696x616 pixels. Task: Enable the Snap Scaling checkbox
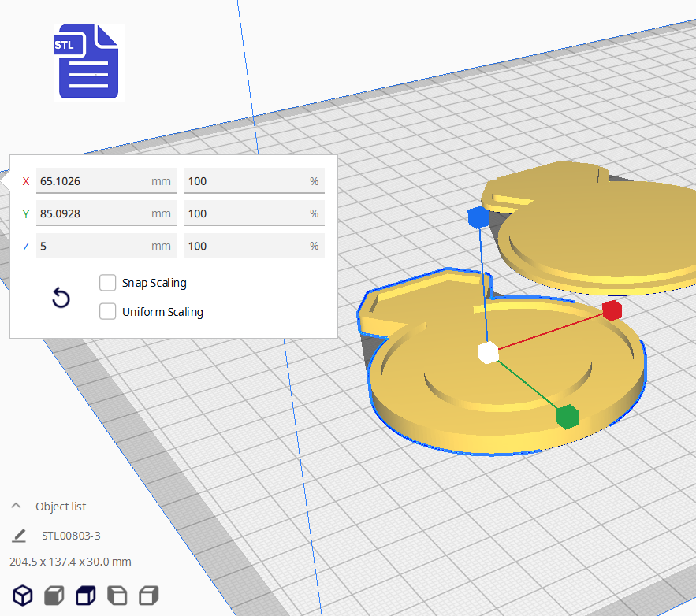click(x=108, y=283)
